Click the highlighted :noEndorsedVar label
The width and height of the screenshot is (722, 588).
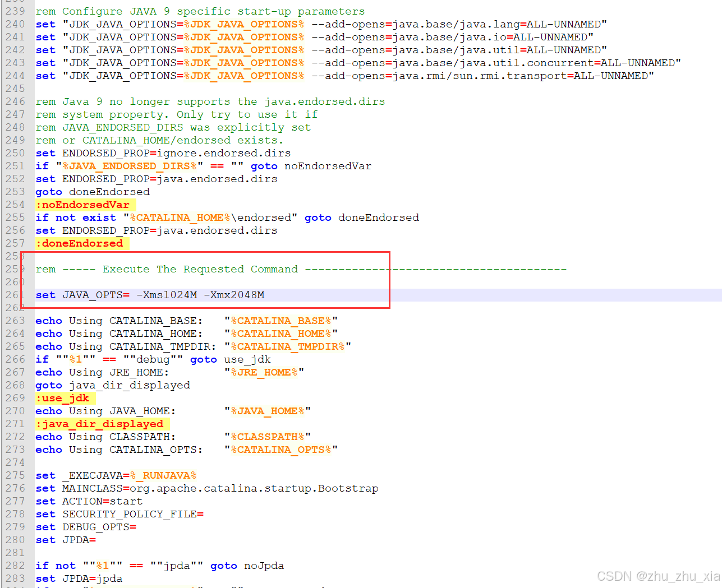pyautogui.click(x=83, y=205)
